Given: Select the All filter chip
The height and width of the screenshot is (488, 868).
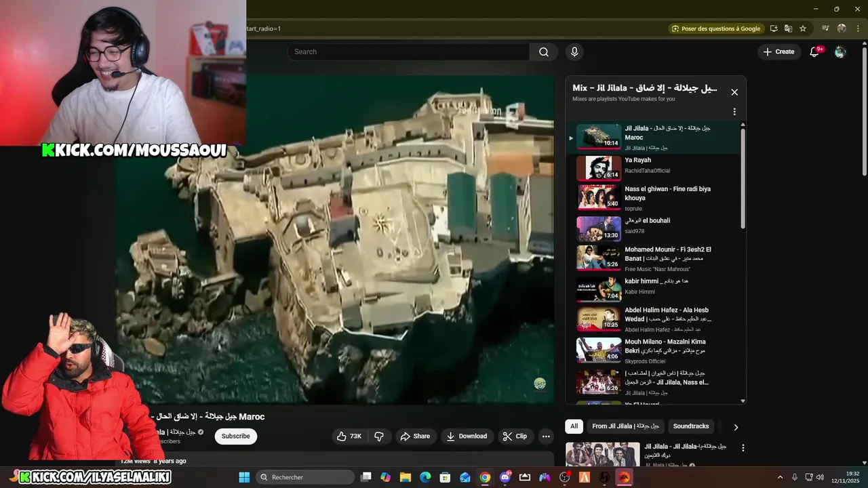Looking at the screenshot, I should pos(574,426).
